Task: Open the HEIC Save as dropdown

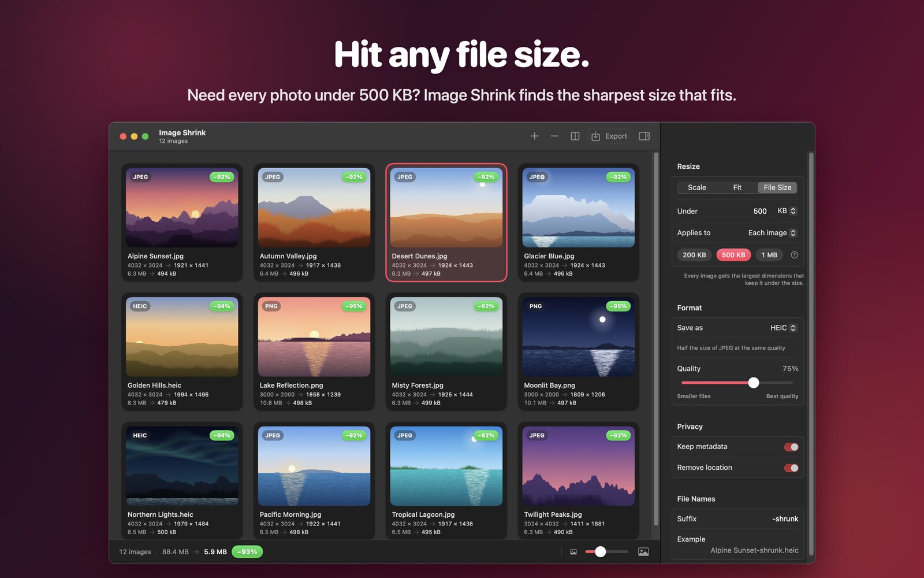Action: [x=784, y=328]
